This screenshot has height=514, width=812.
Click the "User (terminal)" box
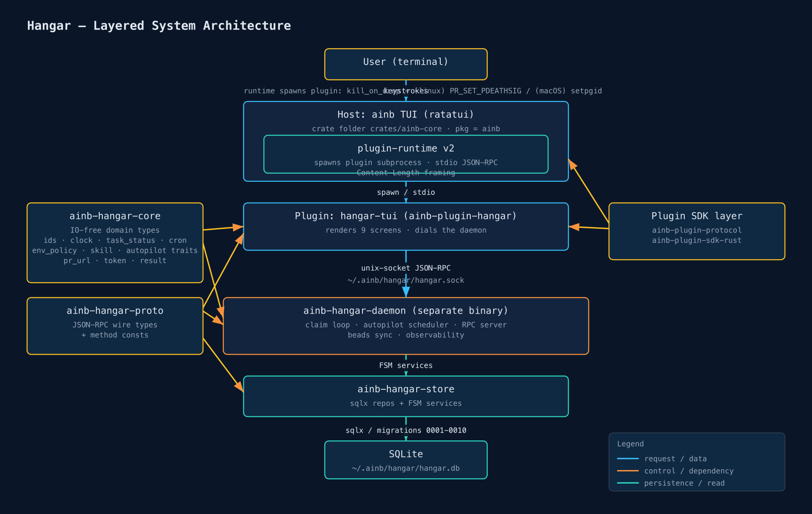[406, 64]
